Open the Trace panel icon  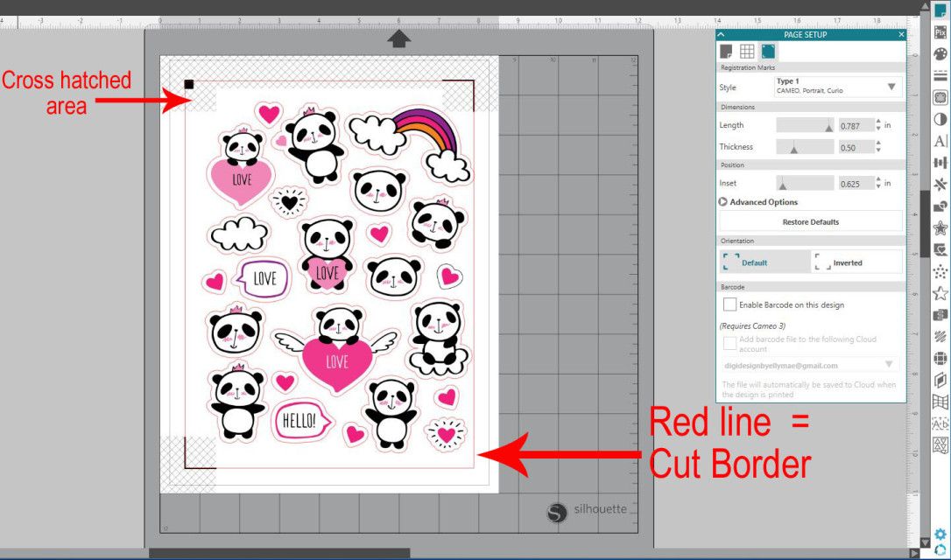(940, 98)
